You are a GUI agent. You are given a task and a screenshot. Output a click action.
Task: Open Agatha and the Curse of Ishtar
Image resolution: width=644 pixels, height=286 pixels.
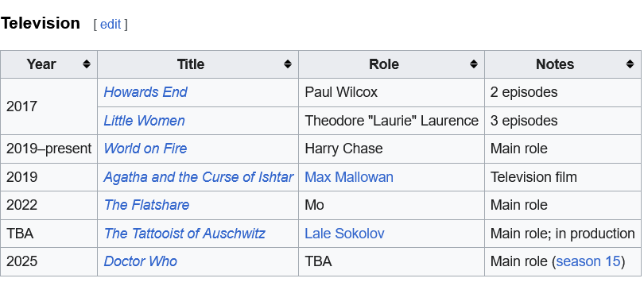tap(199, 177)
